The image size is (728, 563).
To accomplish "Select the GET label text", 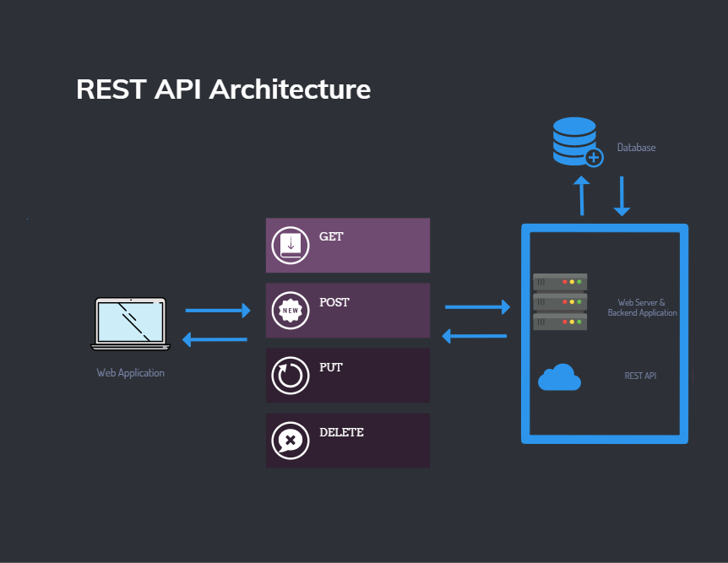I will pyautogui.click(x=331, y=236).
